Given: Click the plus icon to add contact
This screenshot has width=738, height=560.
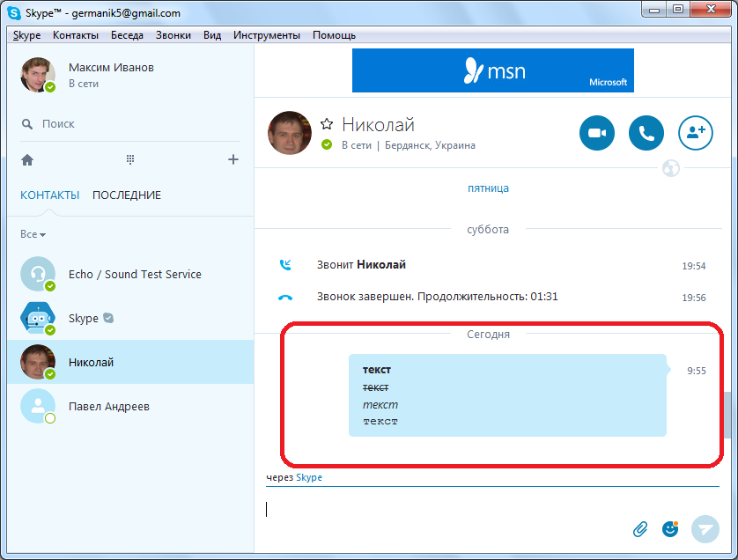Looking at the screenshot, I should [x=233, y=159].
